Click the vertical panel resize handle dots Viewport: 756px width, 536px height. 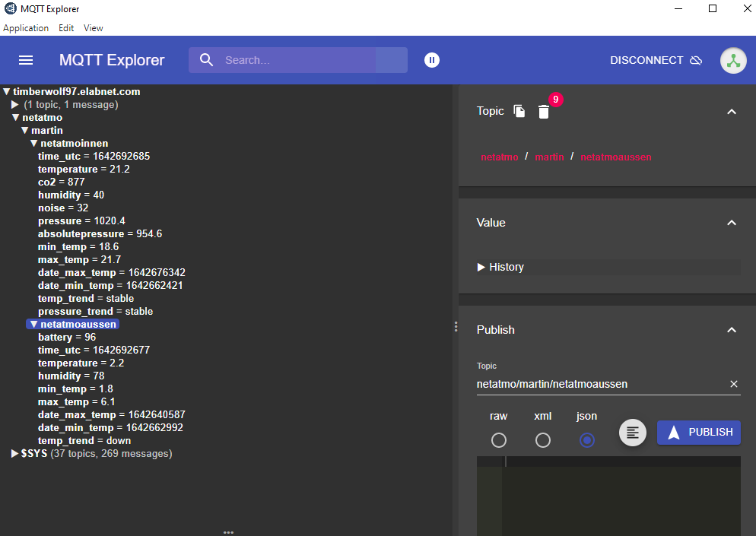pos(456,327)
